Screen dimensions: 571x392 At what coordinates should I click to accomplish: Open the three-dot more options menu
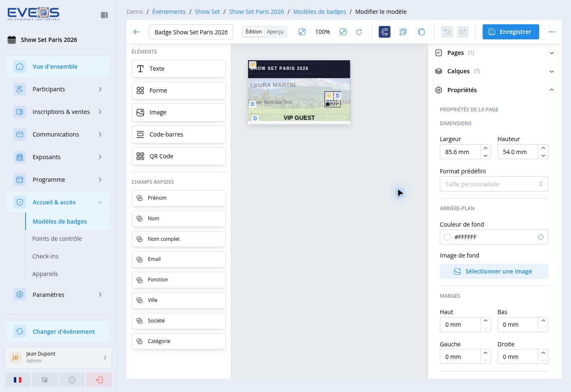tap(552, 32)
